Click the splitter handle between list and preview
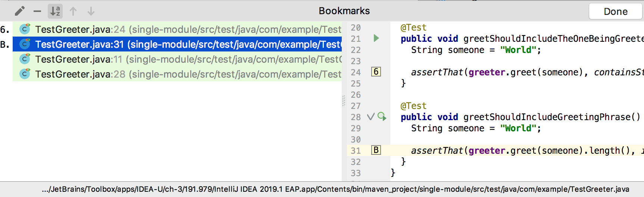The image size is (644, 197). click(344, 101)
